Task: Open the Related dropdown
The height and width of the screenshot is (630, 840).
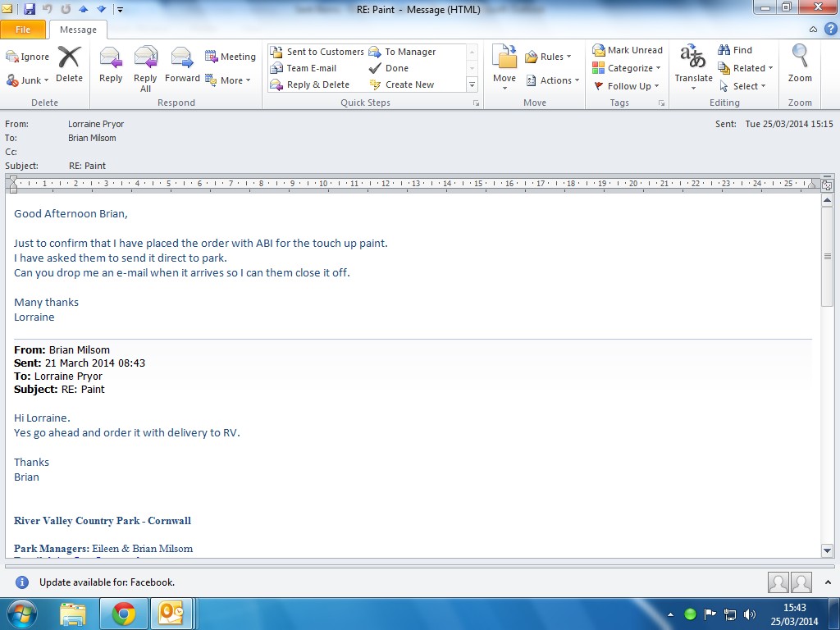Action: point(745,68)
